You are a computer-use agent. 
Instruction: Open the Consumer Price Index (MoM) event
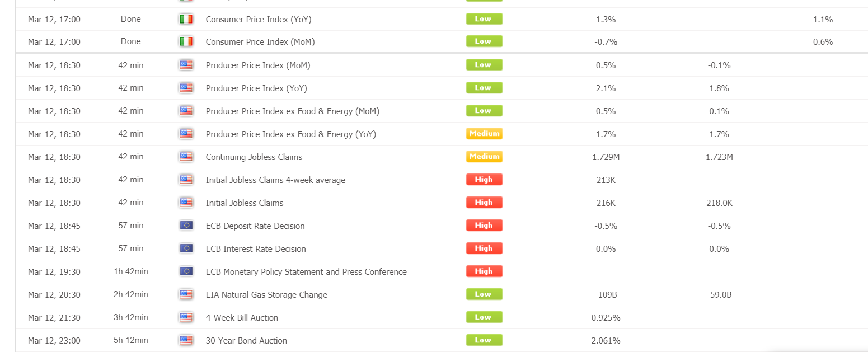(x=260, y=42)
